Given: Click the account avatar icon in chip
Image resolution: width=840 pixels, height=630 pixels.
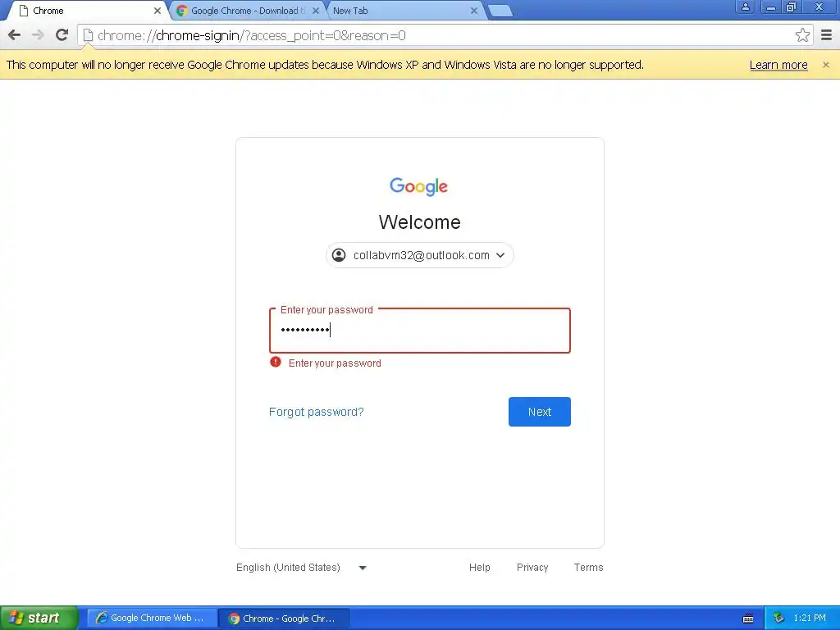Looking at the screenshot, I should pos(339,255).
